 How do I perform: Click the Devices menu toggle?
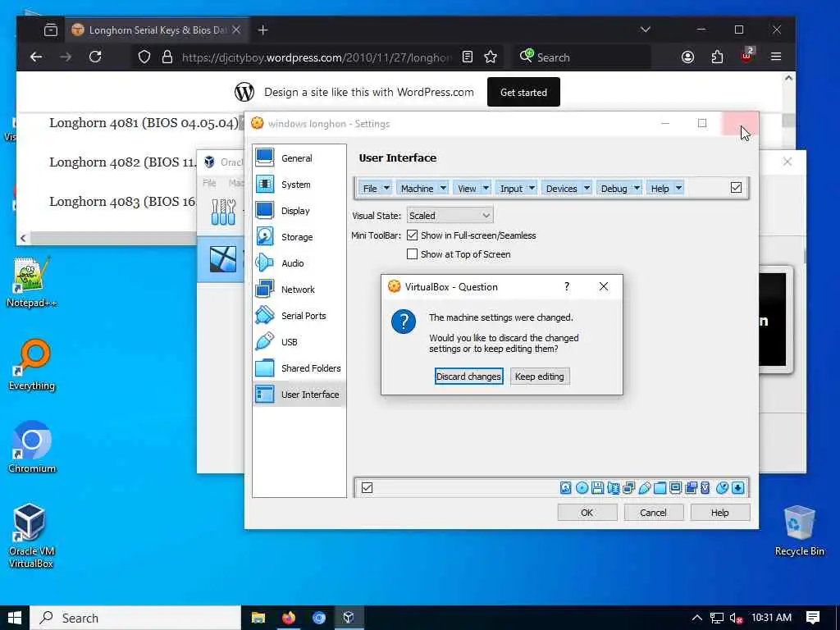[561, 188]
